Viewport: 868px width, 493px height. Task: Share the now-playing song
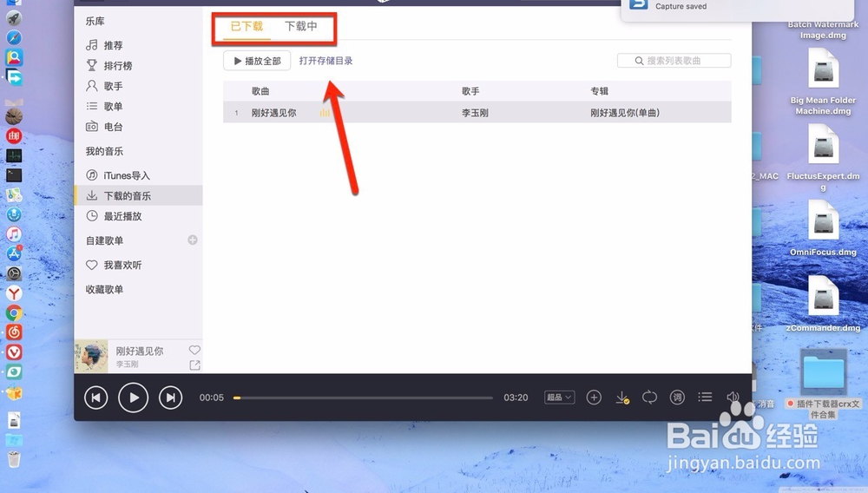194,365
